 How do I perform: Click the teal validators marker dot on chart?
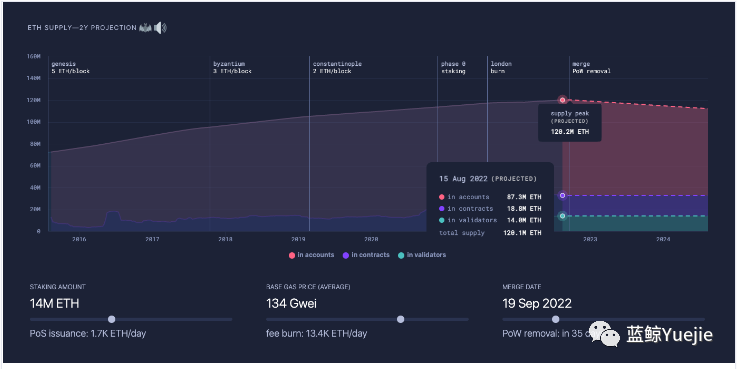coord(562,216)
